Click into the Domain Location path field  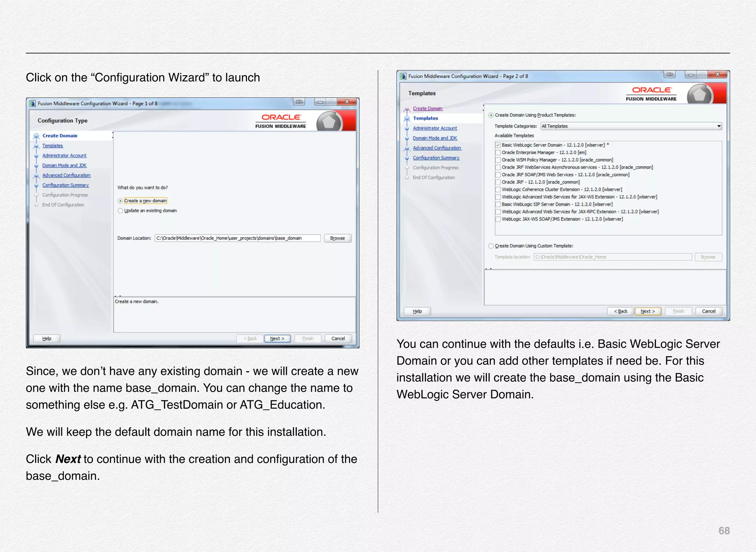(x=237, y=238)
